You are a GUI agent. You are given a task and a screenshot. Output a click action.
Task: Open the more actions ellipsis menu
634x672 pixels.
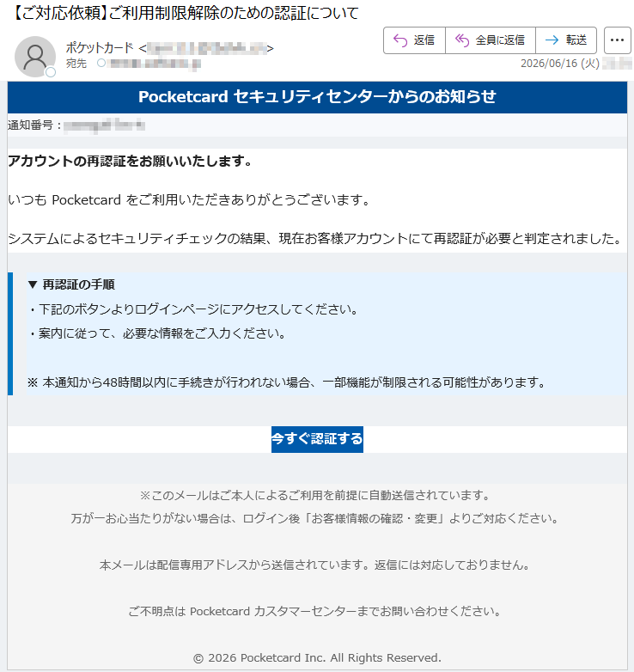[x=617, y=40]
